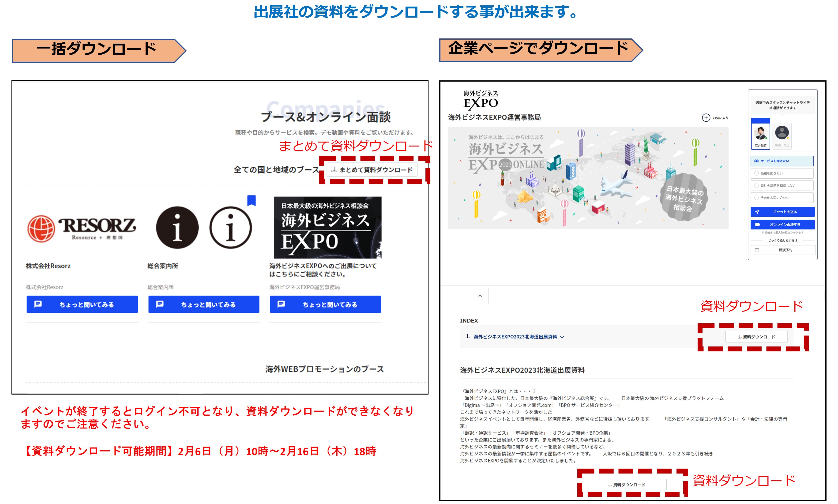Select その他お問い合わせ radio option
Viewport: 838px width, 504px height.
click(782, 198)
